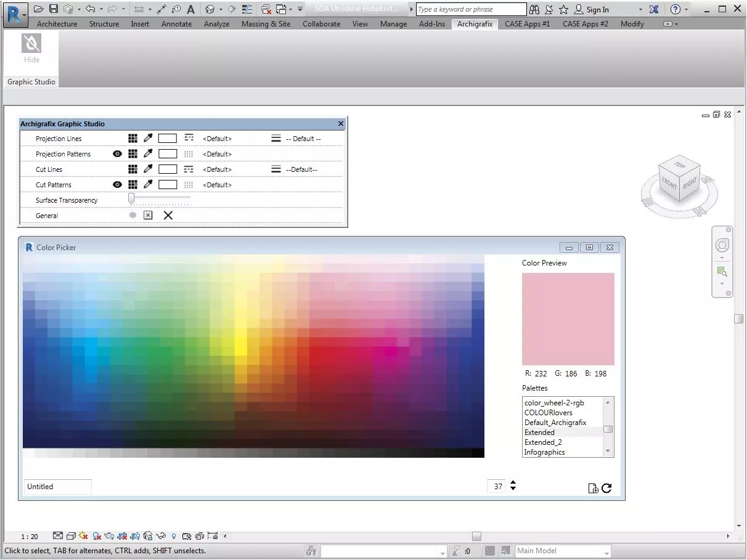Select the Extended palette in Palettes list

[563, 432]
